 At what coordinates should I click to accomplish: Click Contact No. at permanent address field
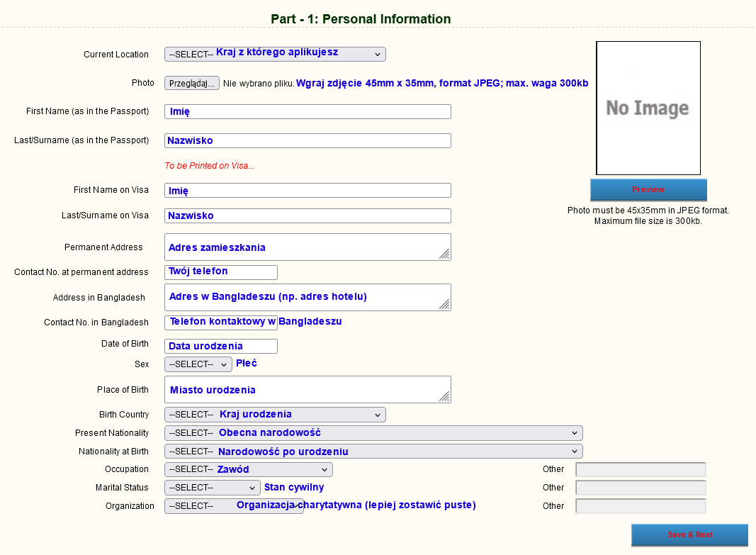pyautogui.click(x=221, y=272)
